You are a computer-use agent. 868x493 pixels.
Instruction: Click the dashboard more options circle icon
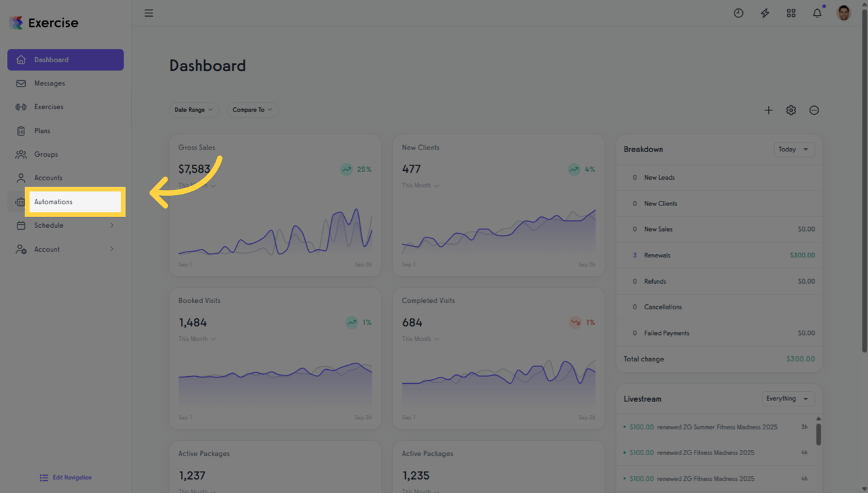point(814,110)
